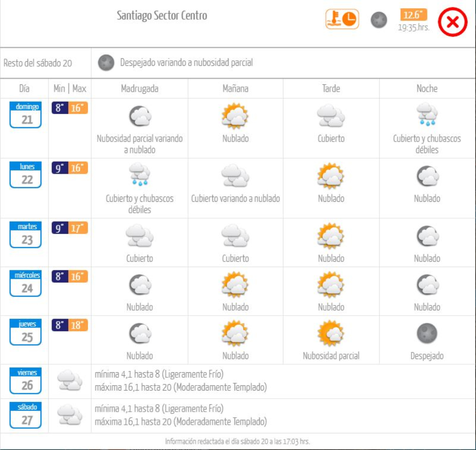Click the moon icon beside current temperature

[x=379, y=20]
